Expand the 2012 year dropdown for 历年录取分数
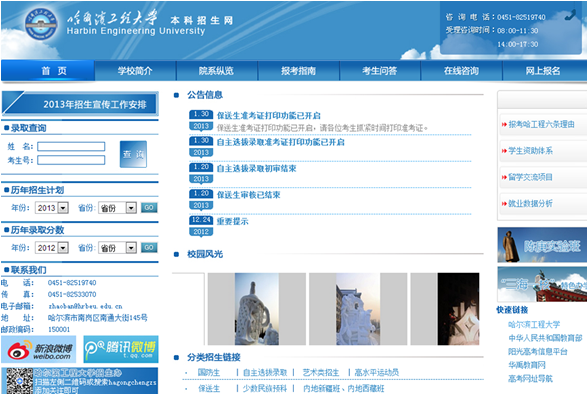 [x=63, y=248]
